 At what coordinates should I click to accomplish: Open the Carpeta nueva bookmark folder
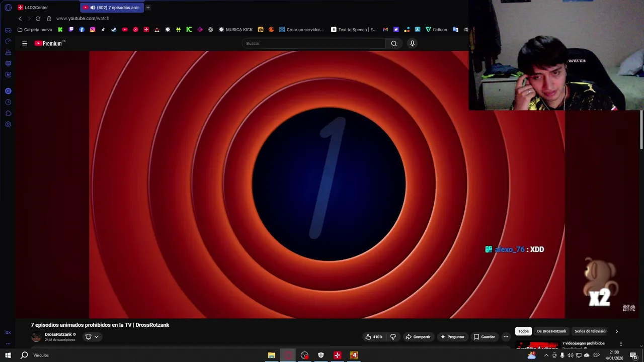coord(35,30)
